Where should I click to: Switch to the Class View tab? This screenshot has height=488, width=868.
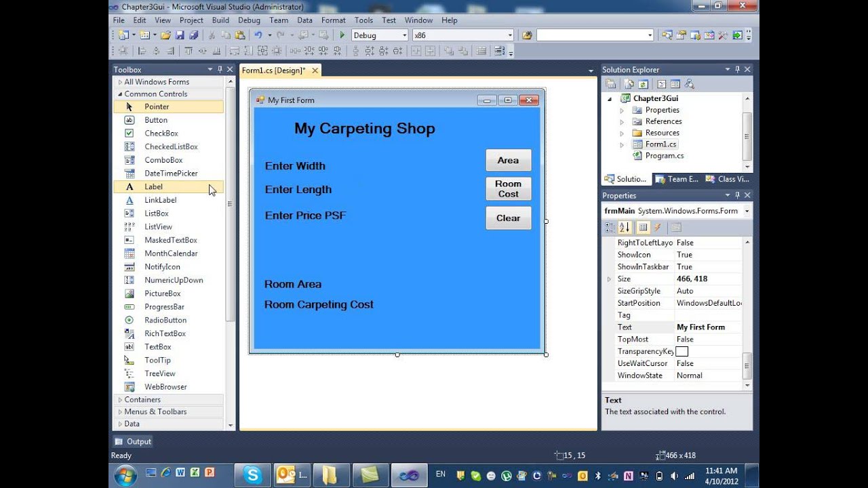[x=727, y=179]
